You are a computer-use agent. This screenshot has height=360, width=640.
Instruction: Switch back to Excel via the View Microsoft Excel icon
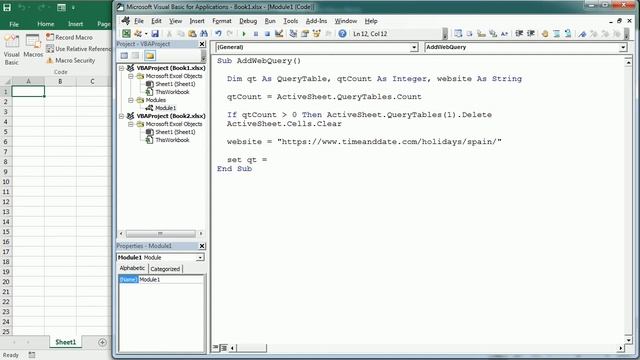pyautogui.click(x=126, y=34)
